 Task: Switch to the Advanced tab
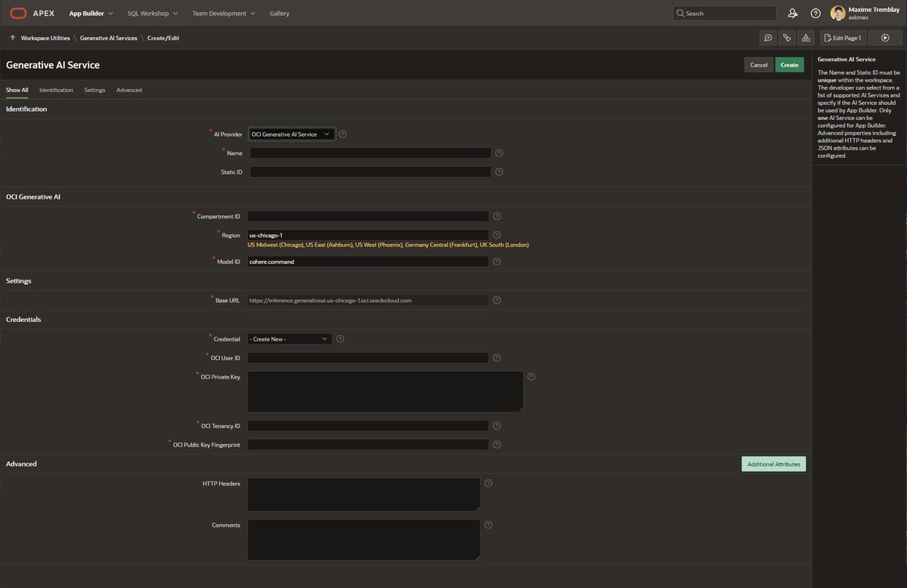129,90
